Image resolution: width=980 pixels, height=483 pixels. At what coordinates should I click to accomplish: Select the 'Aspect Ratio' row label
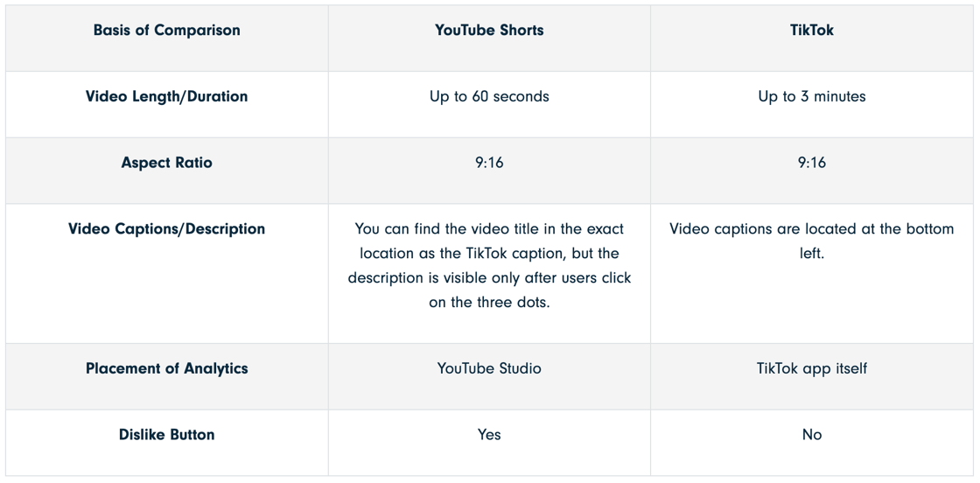coord(166,163)
